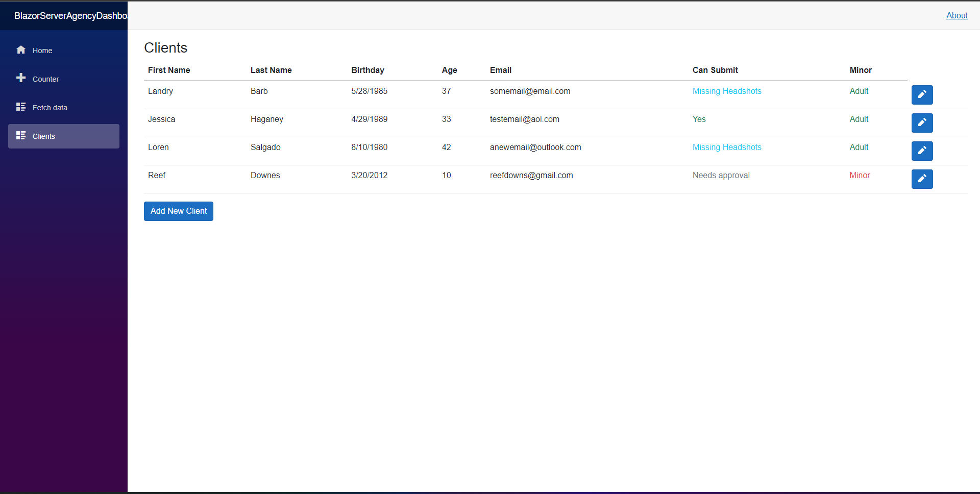Click the Needs approval status for Reef

tap(721, 175)
